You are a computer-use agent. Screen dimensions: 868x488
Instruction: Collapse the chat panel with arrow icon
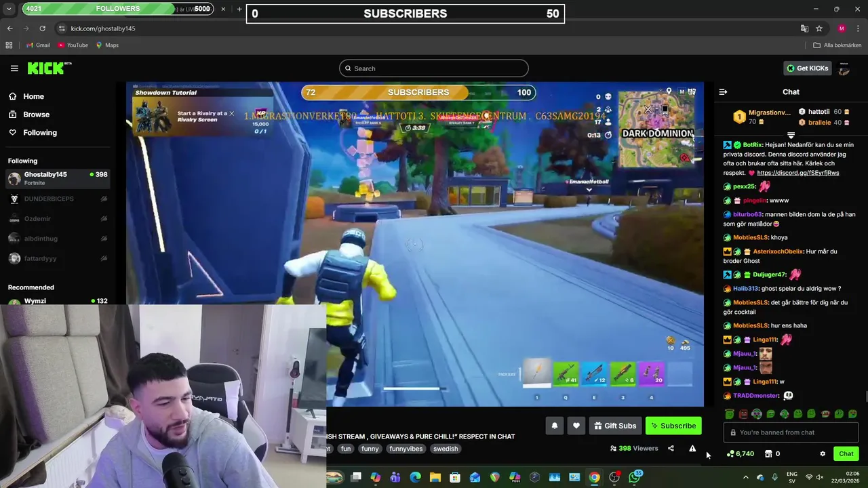(x=723, y=92)
